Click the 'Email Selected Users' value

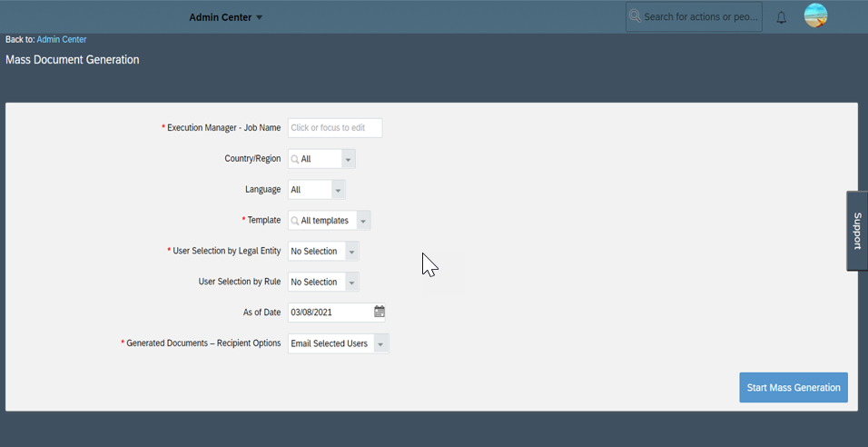coord(331,343)
